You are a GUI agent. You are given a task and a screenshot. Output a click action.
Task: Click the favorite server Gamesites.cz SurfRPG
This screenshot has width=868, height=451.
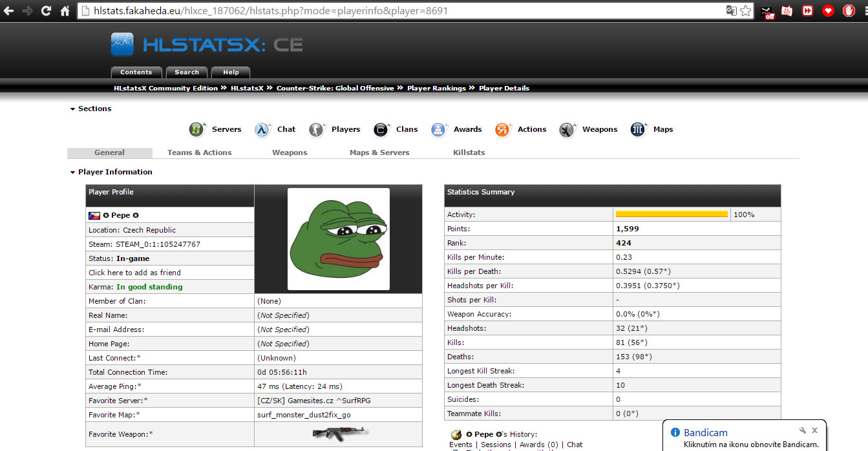point(314,401)
